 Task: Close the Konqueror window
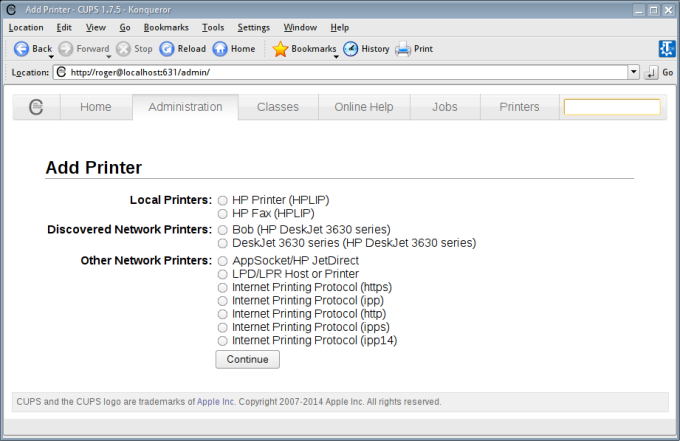pos(669,10)
